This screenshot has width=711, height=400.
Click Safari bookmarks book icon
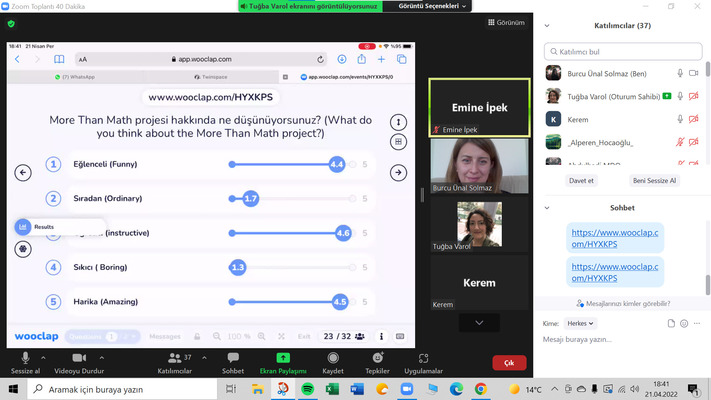(x=59, y=59)
